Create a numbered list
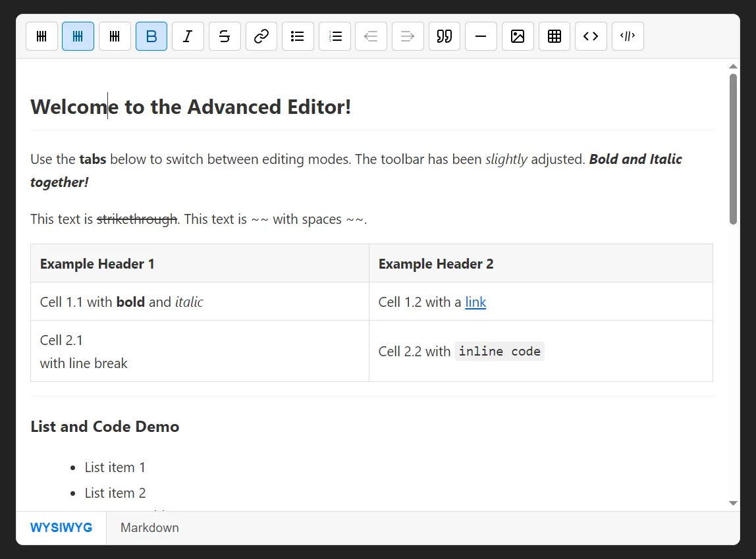 tap(335, 36)
